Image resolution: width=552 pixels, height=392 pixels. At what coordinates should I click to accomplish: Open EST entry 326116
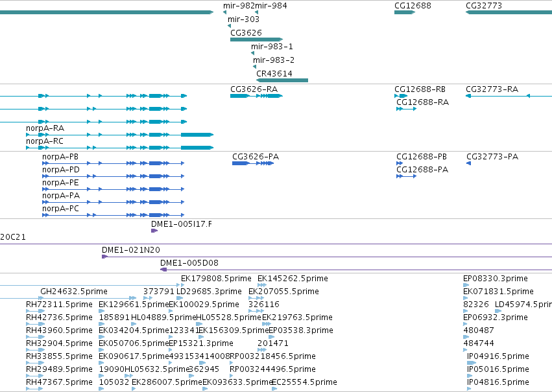(264, 305)
